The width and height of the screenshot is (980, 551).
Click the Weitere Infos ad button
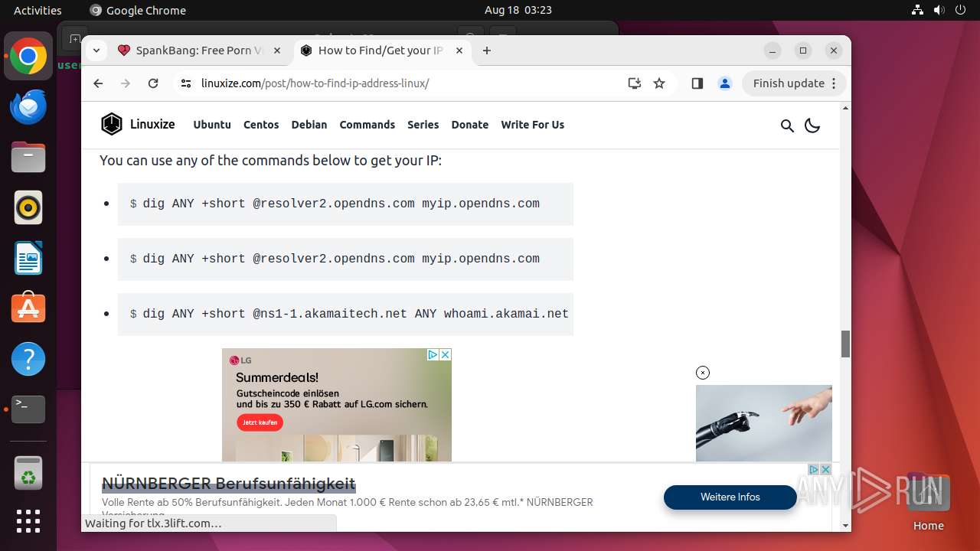[730, 497]
